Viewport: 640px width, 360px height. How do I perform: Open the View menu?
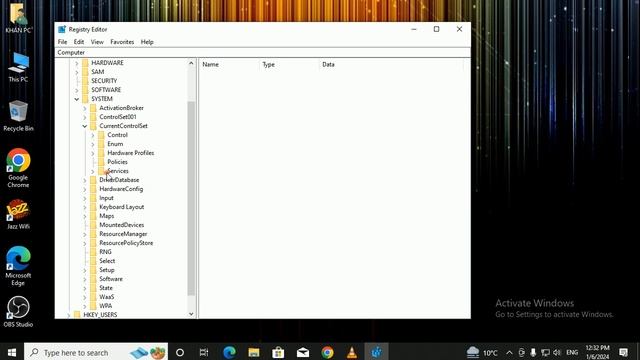97,42
